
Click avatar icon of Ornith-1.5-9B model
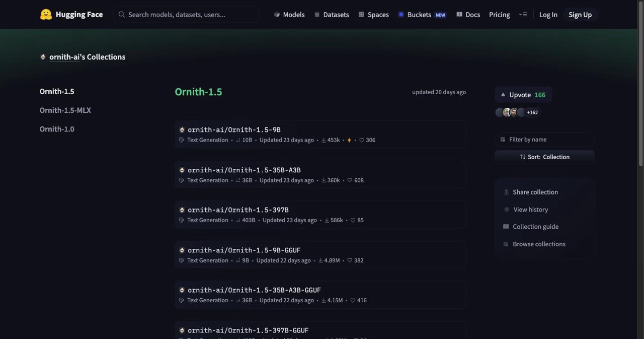click(x=182, y=130)
